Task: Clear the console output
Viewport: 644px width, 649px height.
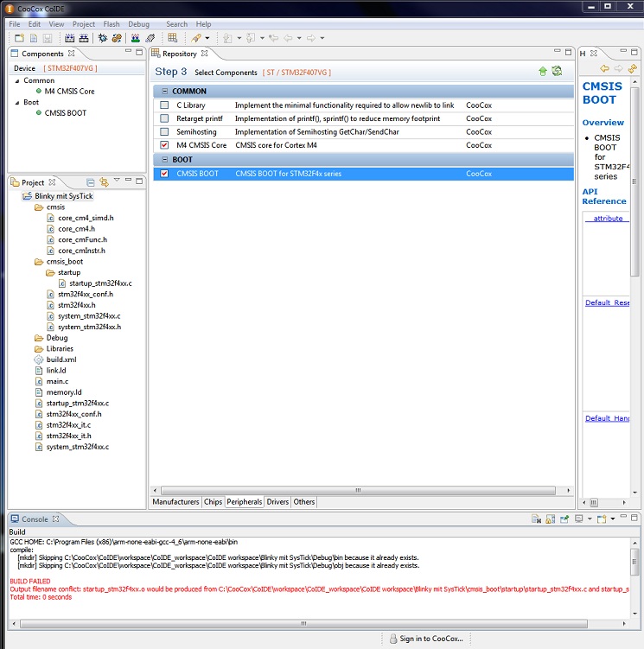Action: point(536,519)
